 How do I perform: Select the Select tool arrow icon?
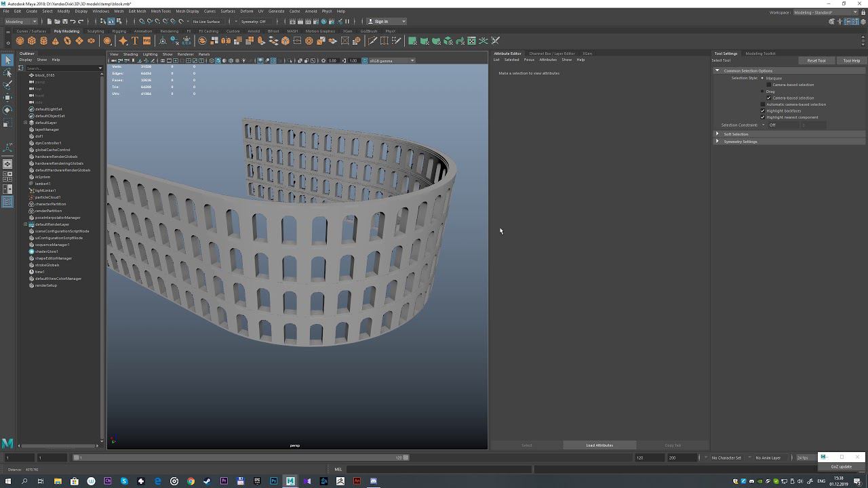tap(7, 61)
